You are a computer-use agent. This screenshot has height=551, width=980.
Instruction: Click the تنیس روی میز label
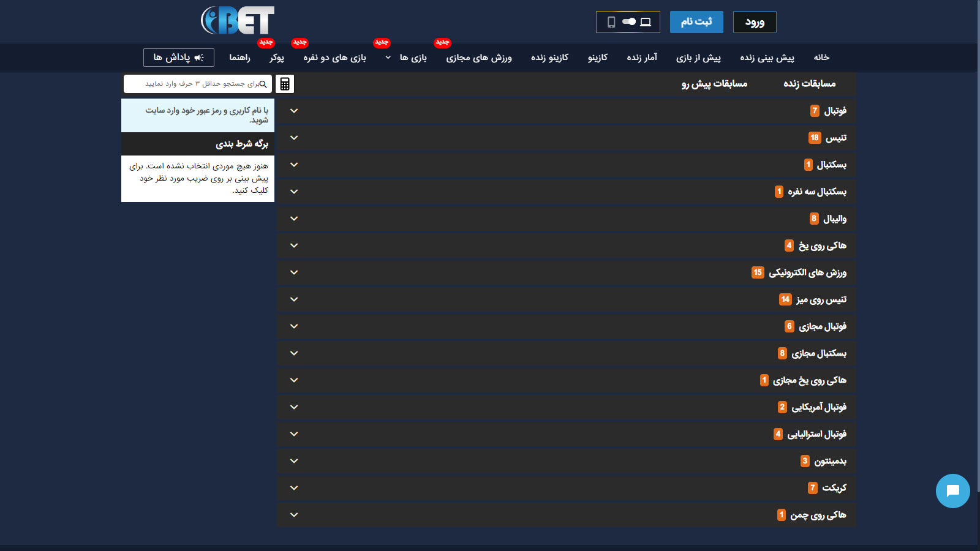[821, 299]
